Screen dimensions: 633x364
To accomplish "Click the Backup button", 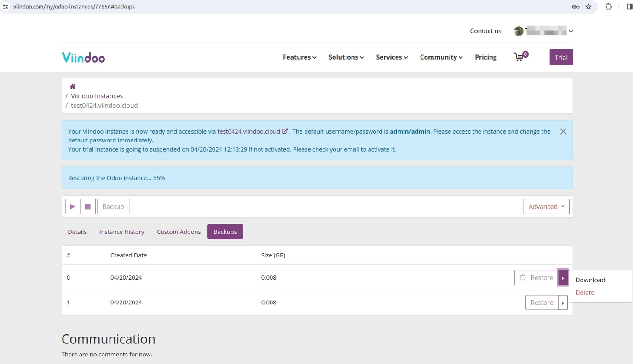I will pos(113,206).
